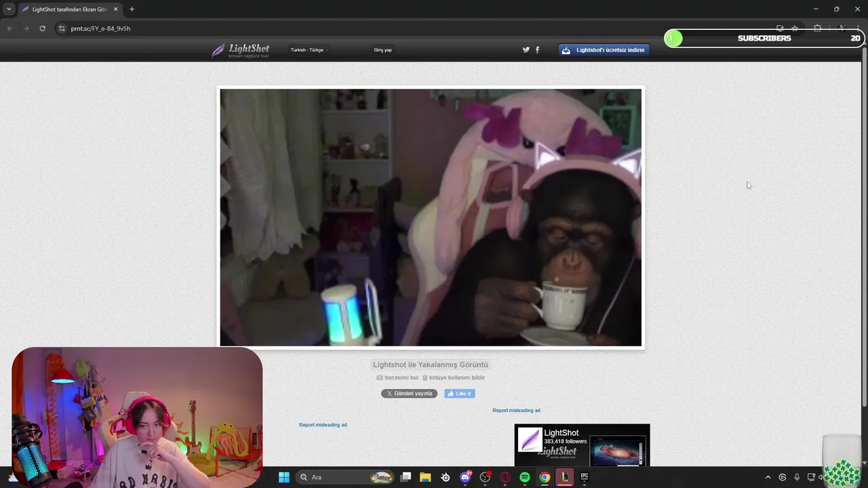Viewport: 868px width, 488px height.
Task: Show hidden system tray icons
Action: tap(768, 477)
